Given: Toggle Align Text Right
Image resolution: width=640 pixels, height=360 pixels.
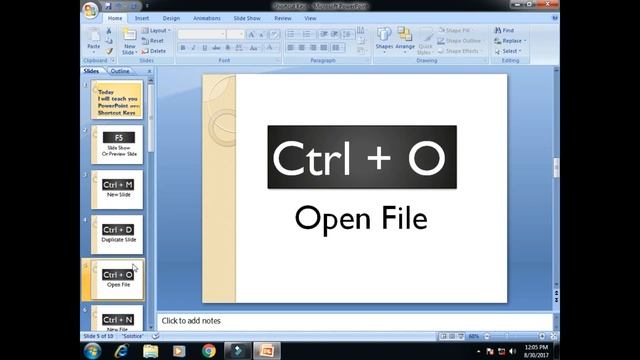Looking at the screenshot, I should click(x=313, y=48).
